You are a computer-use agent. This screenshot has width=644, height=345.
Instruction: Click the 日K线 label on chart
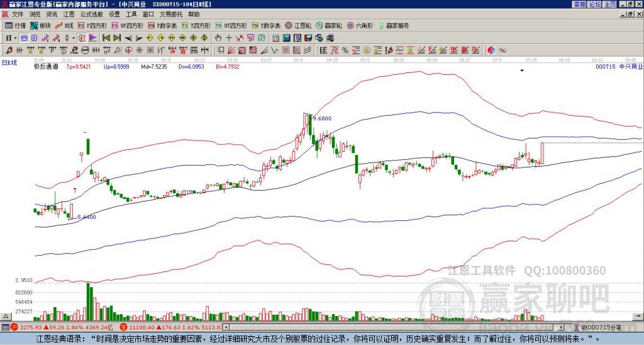coord(9,62)
